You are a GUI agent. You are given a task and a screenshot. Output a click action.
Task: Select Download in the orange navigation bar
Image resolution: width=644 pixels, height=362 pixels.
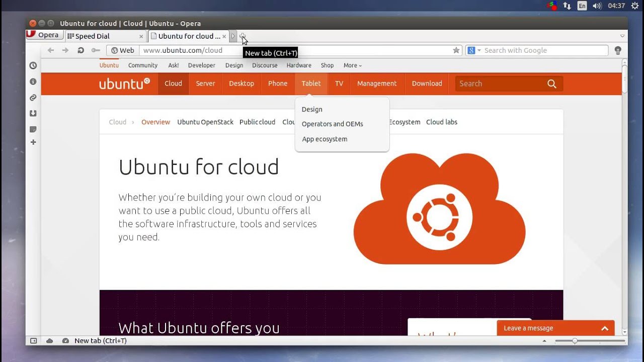coord(427,83)
